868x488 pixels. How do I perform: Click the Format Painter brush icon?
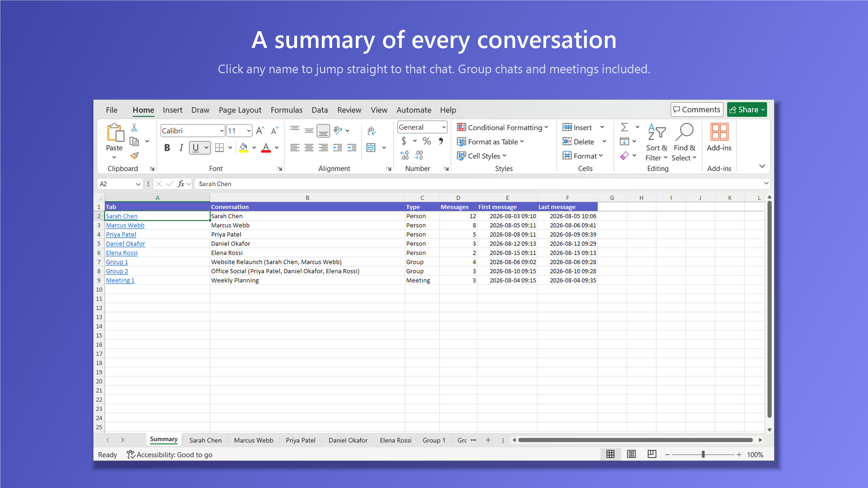coord(134,155)
